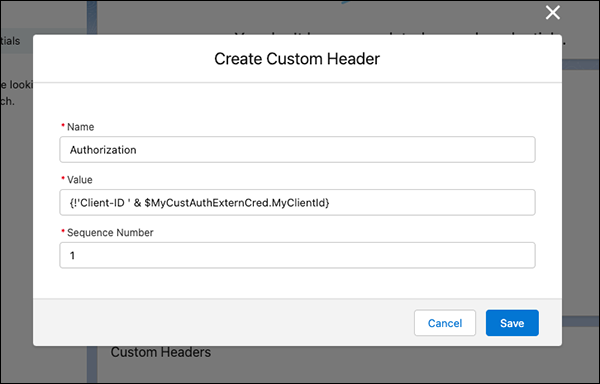The width and height of the screenshot is (600, 384).
Task: Cancel the custom header creation
Action: coord(445,323)
